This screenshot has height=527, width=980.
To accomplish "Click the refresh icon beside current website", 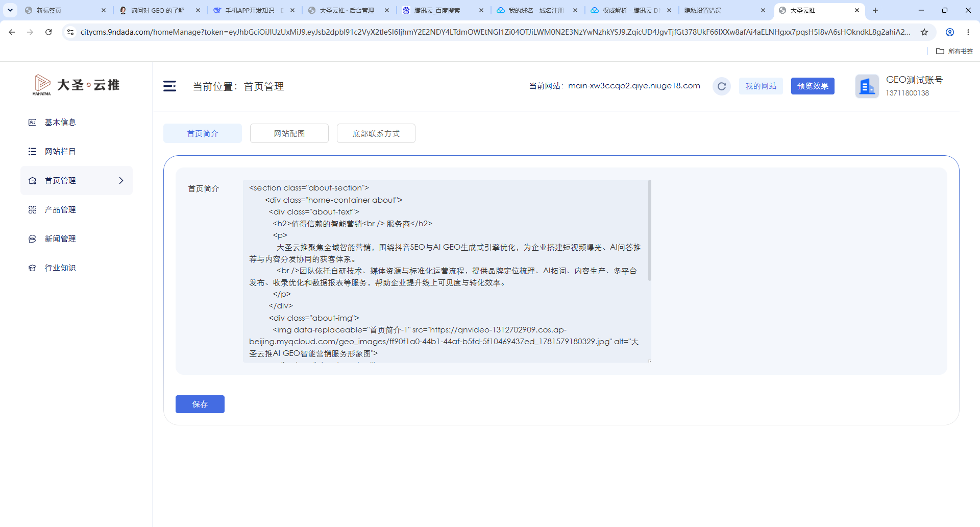I will (722, 86).
